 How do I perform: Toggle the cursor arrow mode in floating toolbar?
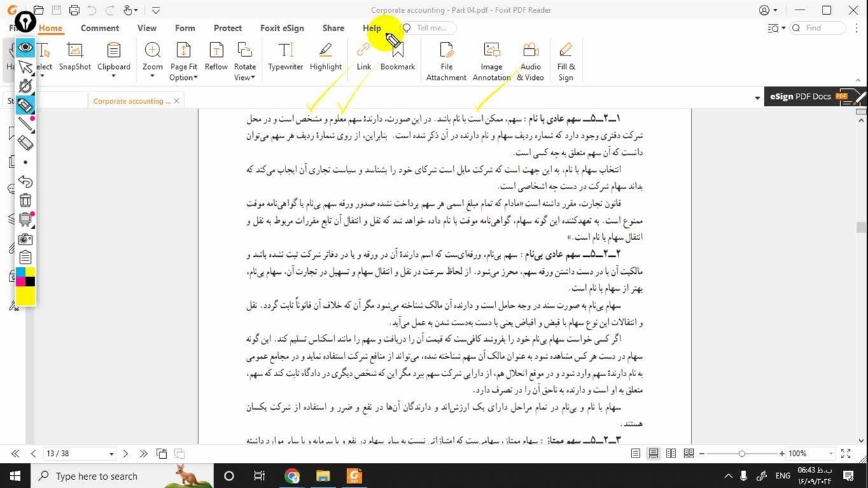tap(25, 67)
